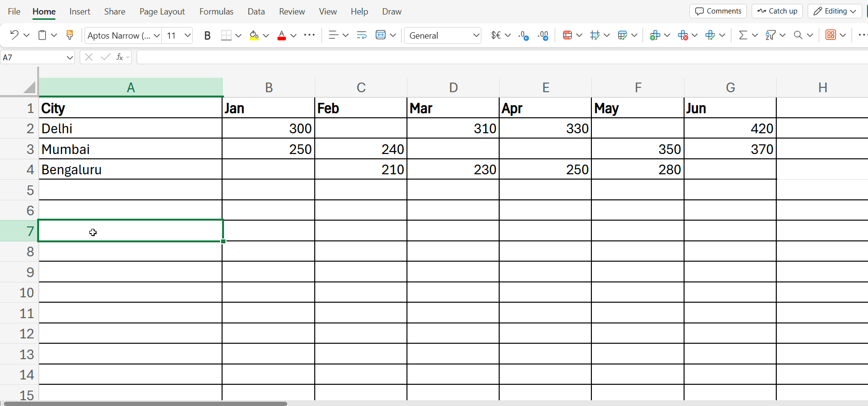Open the Comments pane
Viewport: 868px width, 406px height.
718,11
